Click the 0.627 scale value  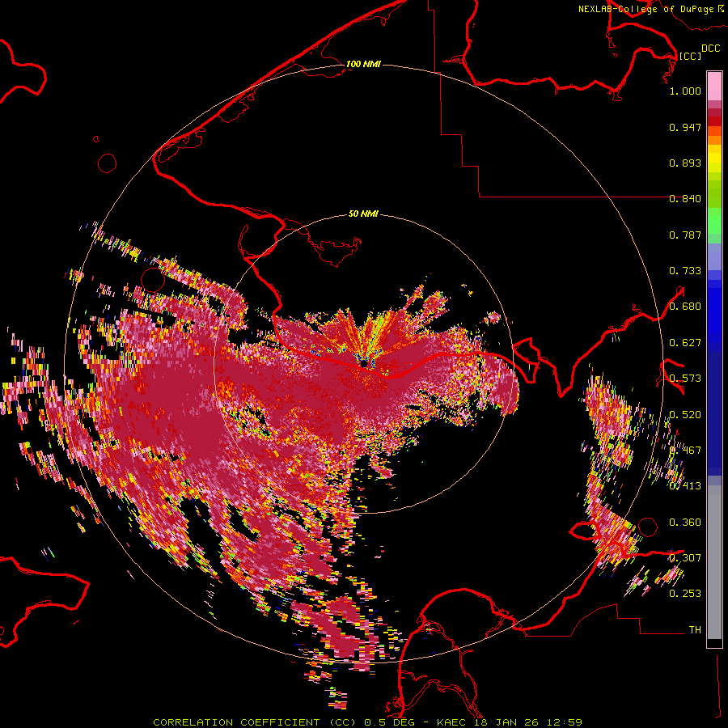pyautogui.click(x=685, y=343)
